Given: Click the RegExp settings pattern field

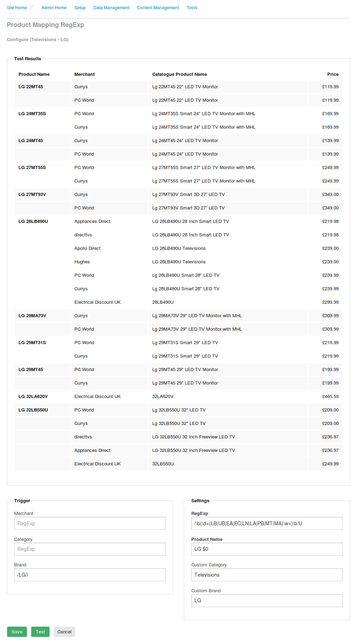Looking at the screenshot, I should pos(267,523).
